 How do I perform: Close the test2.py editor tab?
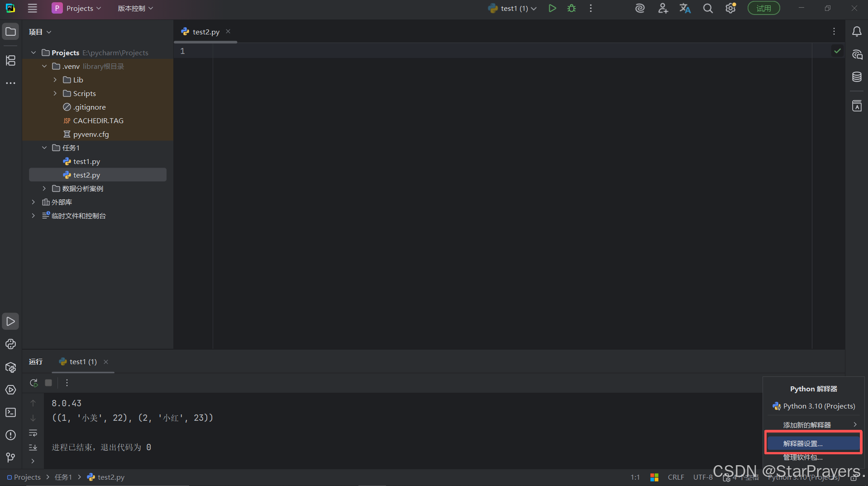(x=228, y=31)
